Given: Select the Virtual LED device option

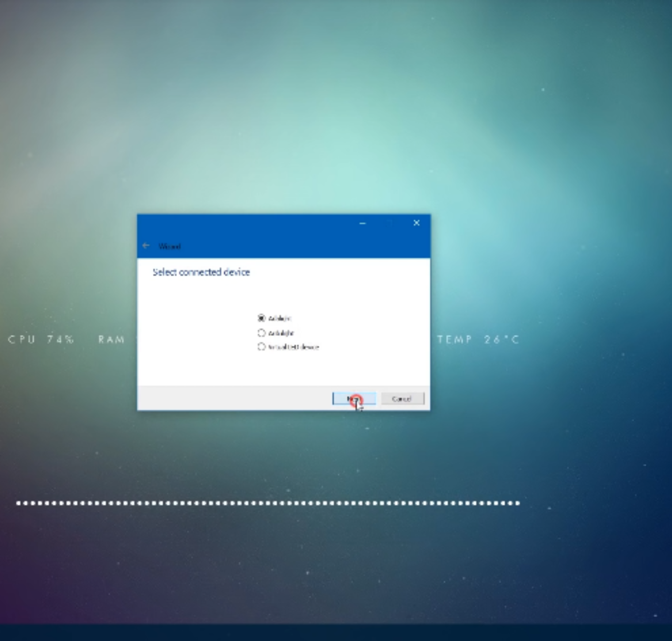Looking at the screenshot, I should [261, 347].
